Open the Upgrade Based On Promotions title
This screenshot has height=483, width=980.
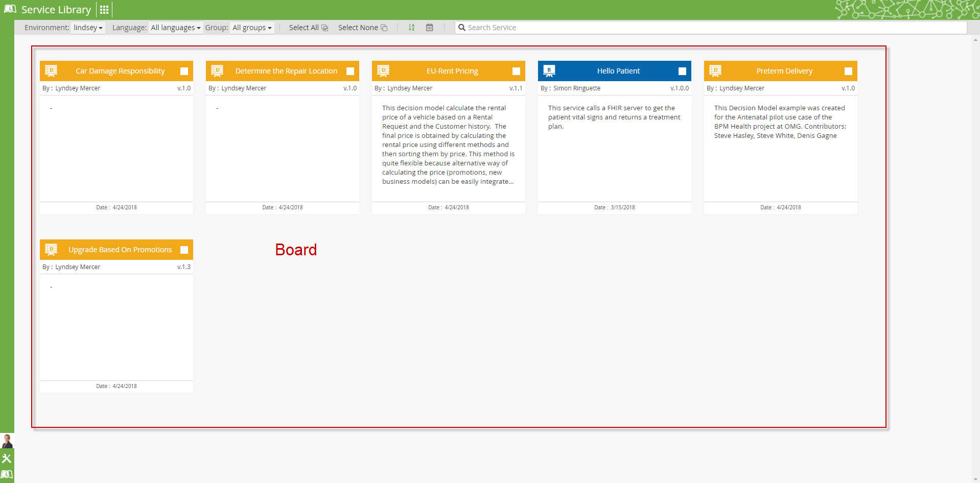tap(120, 250)
